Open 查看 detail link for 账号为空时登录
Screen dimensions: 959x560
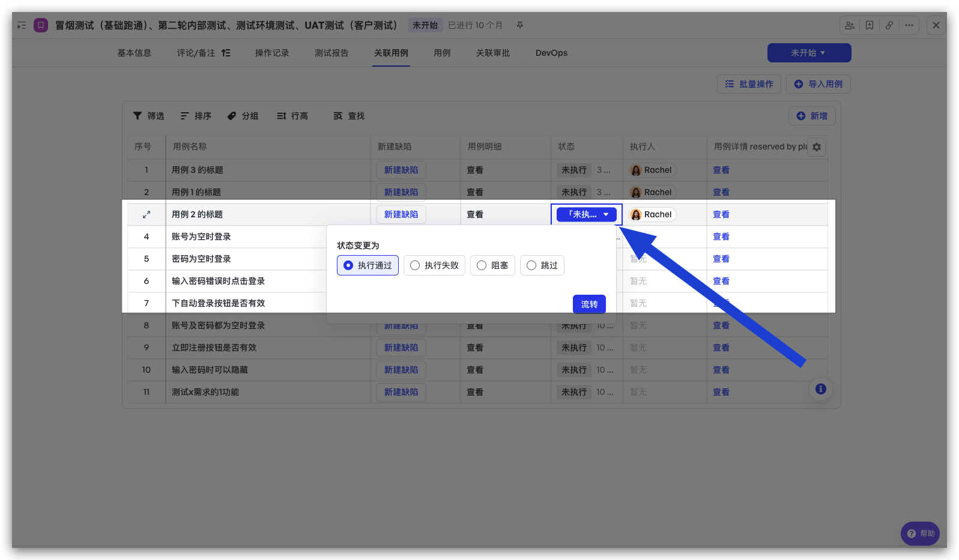point(721,236)
